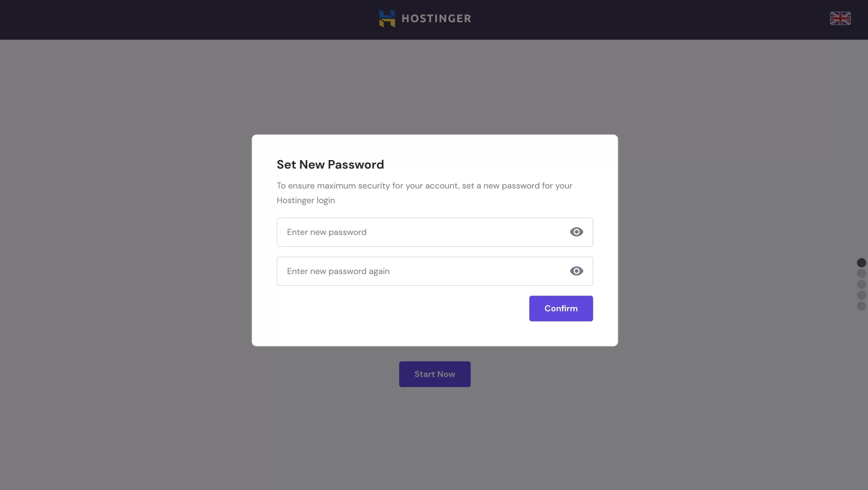Screen dimensions: 868x490
Task: Click the "To ensure maximum security" description line
Action: click(425, 186)
